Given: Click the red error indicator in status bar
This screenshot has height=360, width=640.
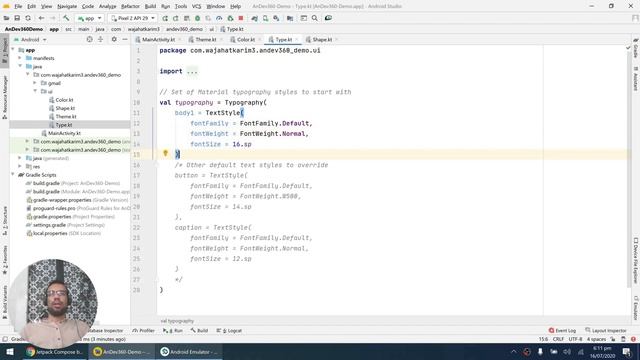Looking at the screenshot, I should [633, 339].
